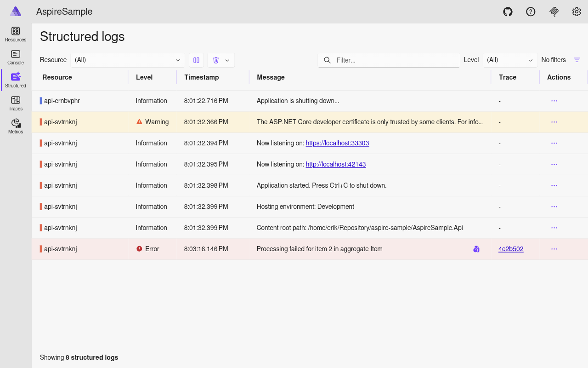Pause incoming structured logs
Screen dimensions: 588x368
[x=196, y=60]
